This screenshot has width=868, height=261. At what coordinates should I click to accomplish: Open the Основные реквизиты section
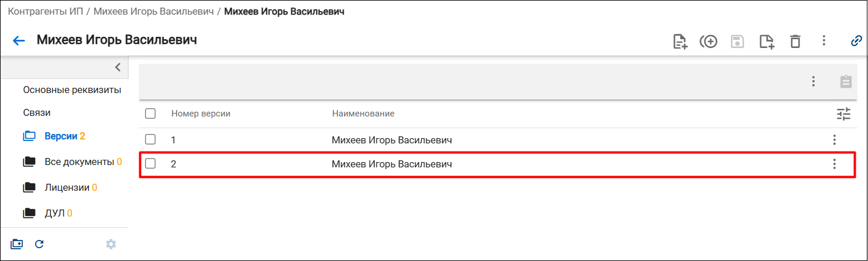tap(72, 90)
